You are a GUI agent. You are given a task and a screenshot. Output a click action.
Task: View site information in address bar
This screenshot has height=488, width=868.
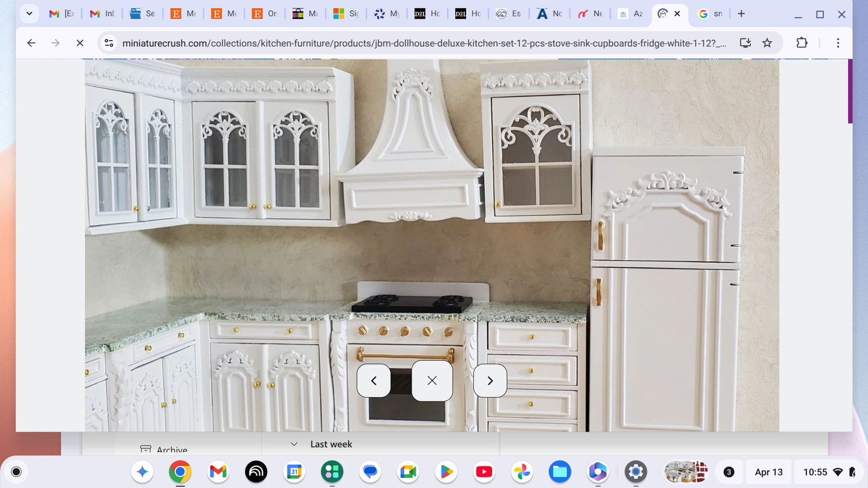(109, 43)
